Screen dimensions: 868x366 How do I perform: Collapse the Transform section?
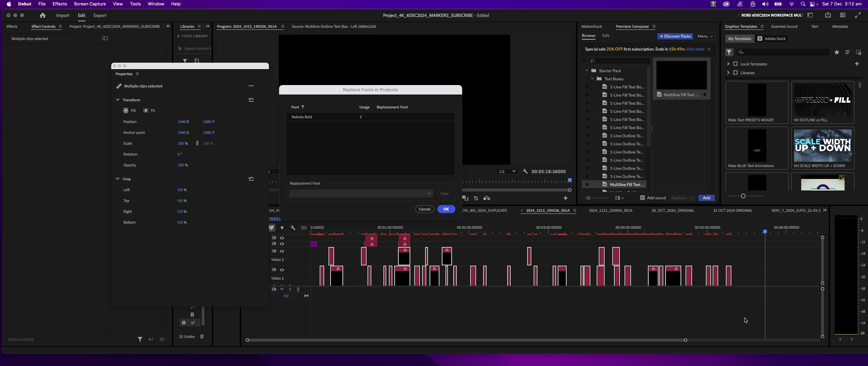click(x=118, y=100)
